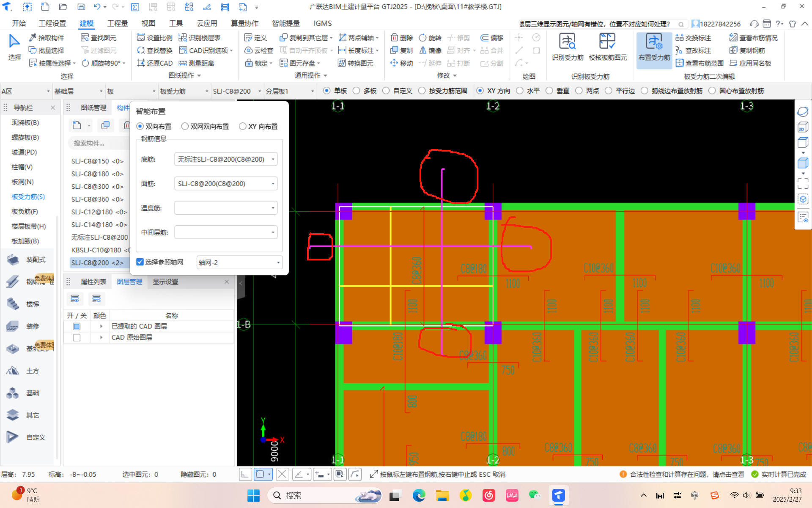Click the 查看布筋范围 icon
Screen dimensions: 812x508
point(680,63)
